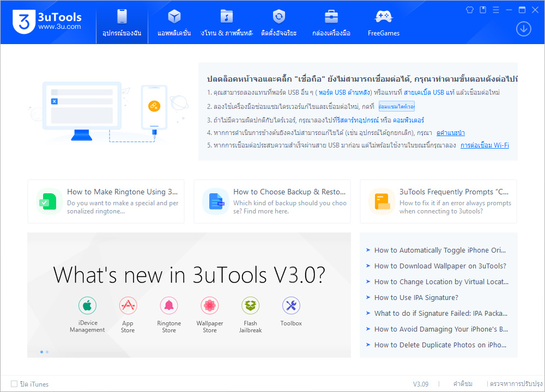Screen dimensions: 545x392
Task: Click the สายเคเบิ้ล USB แท้ link
Action: (429, 93)
